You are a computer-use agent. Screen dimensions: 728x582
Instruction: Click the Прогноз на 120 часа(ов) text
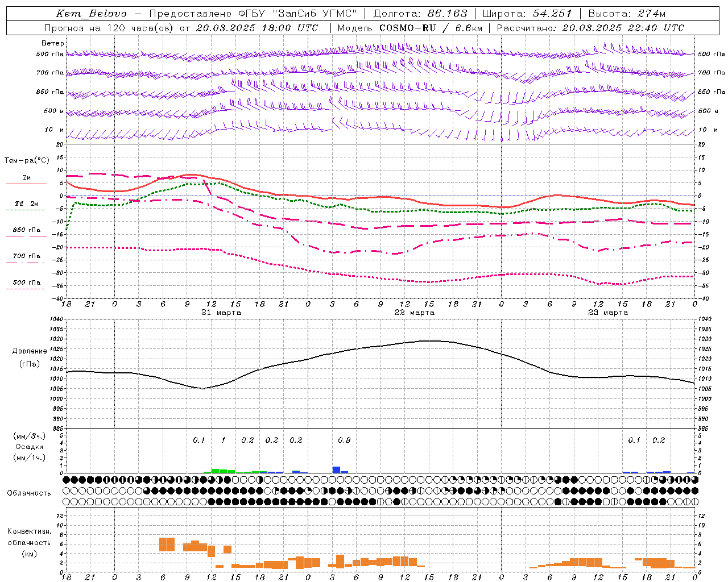(110, 28)
